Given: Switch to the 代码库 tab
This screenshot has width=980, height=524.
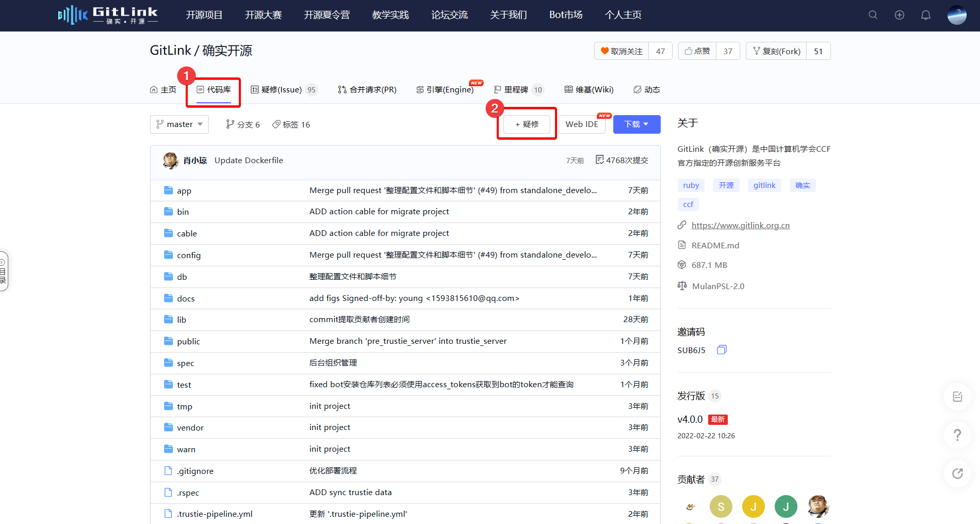Looking at the screenshot, I should pyautogui.click(x=214, y=90).
